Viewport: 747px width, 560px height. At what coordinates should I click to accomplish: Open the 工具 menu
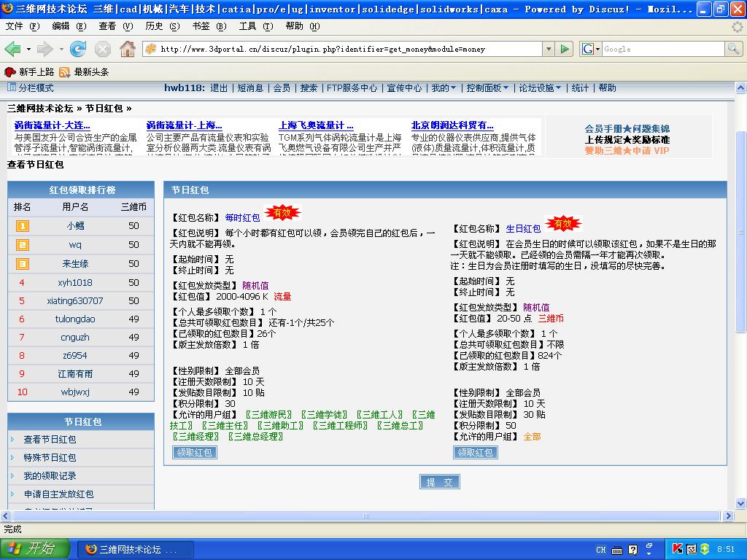click(256, 26)
